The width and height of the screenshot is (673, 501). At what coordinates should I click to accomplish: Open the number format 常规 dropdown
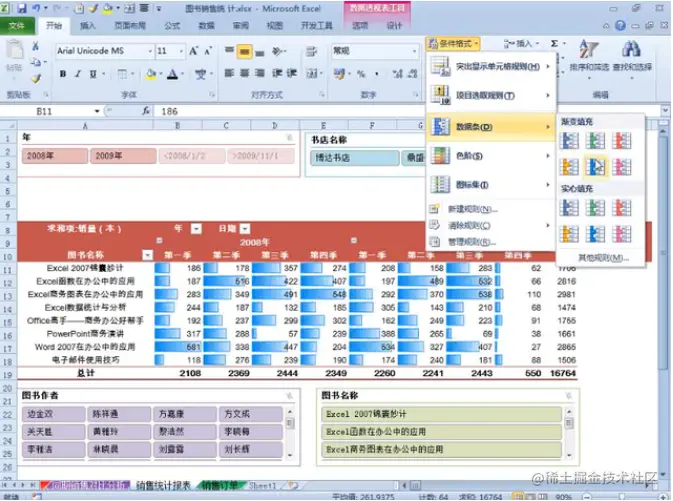[x=415, y=51]
